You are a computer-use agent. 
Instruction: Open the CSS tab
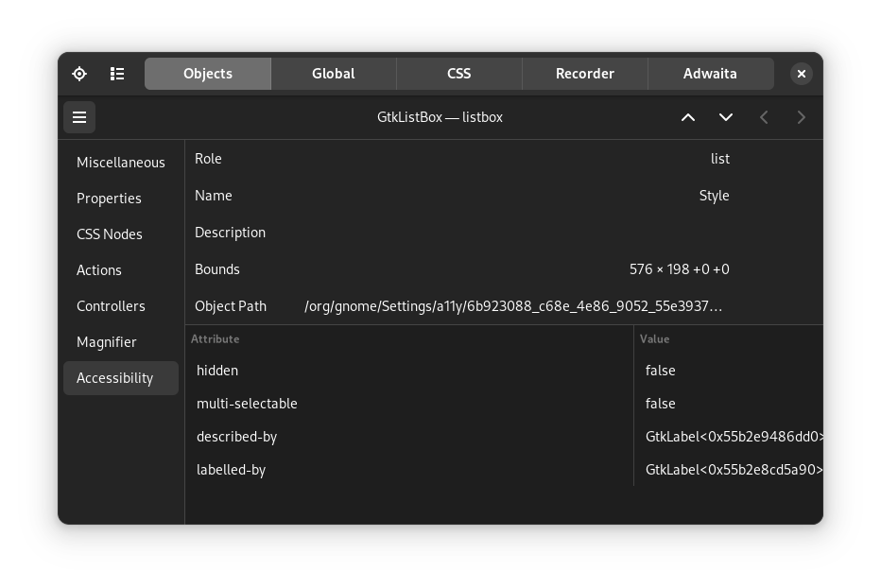(458, 73)
